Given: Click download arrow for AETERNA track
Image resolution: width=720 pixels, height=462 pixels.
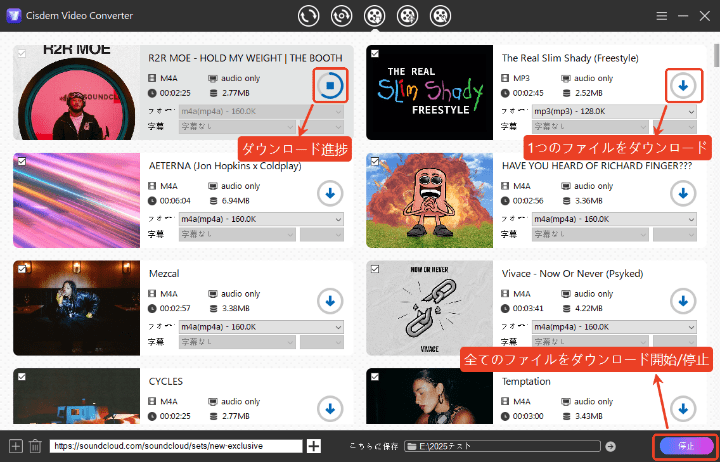Looking at the screenshot, I should pyautogui.click(x=330, y=193).
